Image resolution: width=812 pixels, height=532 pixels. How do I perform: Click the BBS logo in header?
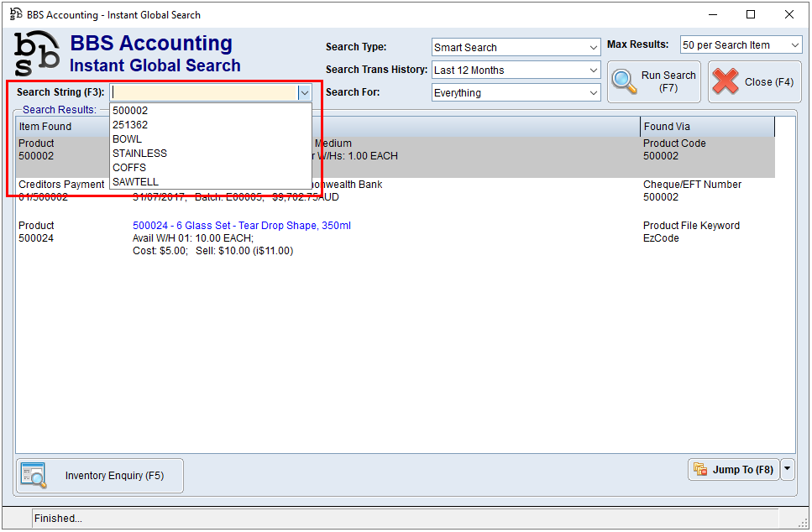[x=37, y=54]
